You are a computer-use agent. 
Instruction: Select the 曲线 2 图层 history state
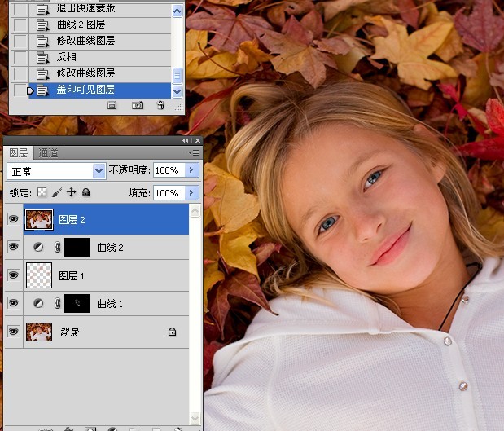pos(100,25)
